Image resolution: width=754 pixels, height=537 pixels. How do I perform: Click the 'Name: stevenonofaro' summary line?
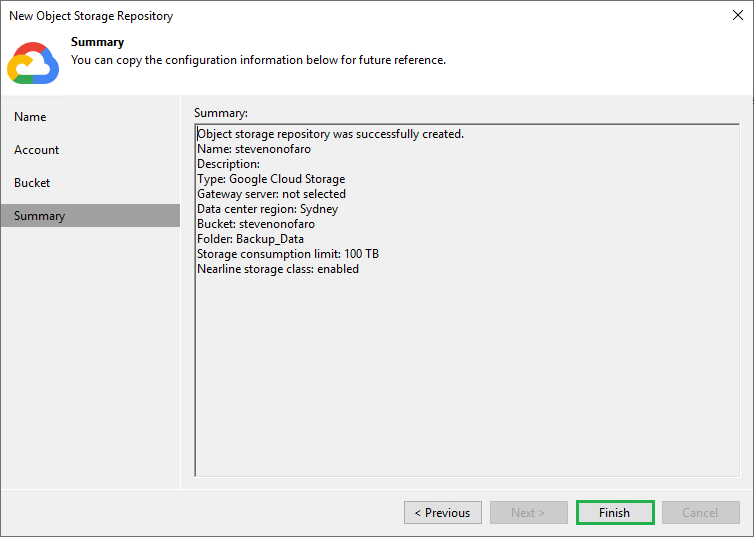pos(256,149)
